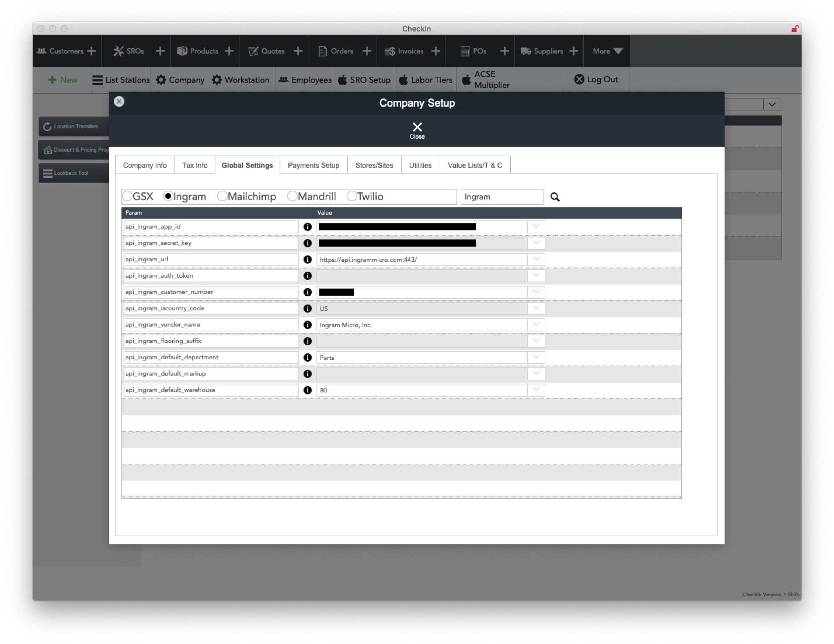
Task: Choose the Mailchimp radio option
Action: click(x=222, y=196)
